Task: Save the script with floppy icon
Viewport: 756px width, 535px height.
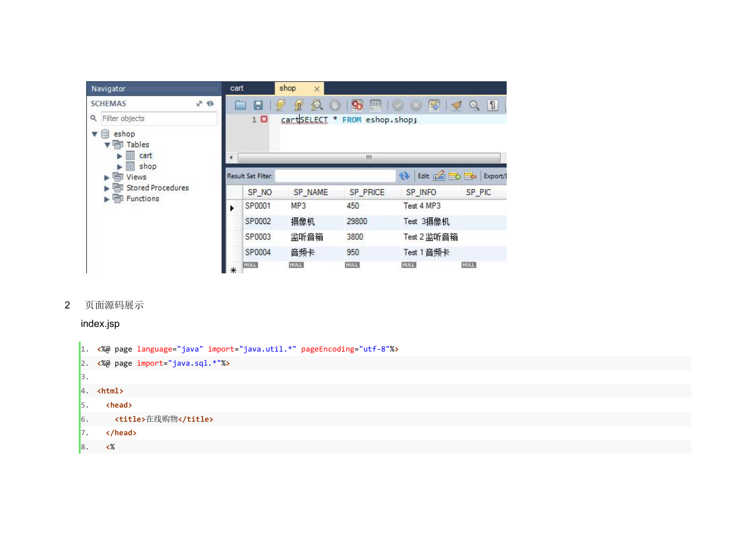Action: tap(259, 105)
